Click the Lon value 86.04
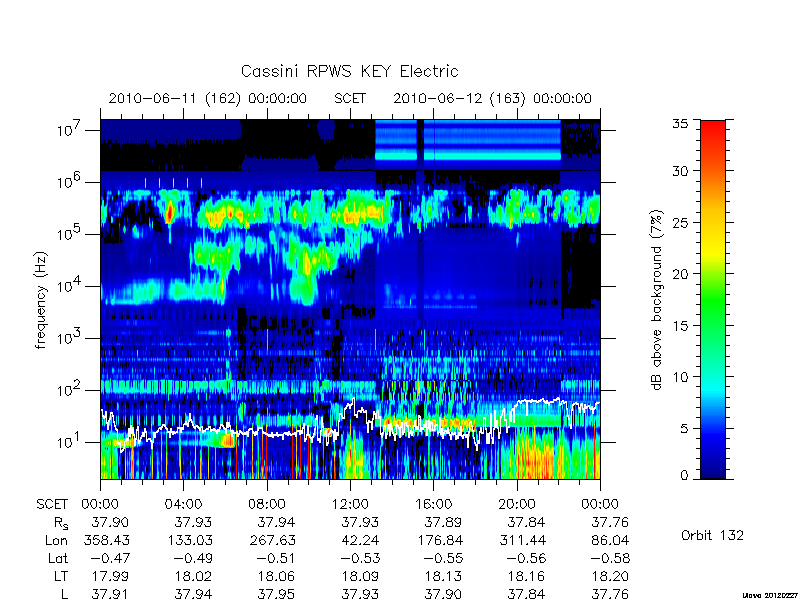 (610, 540)
